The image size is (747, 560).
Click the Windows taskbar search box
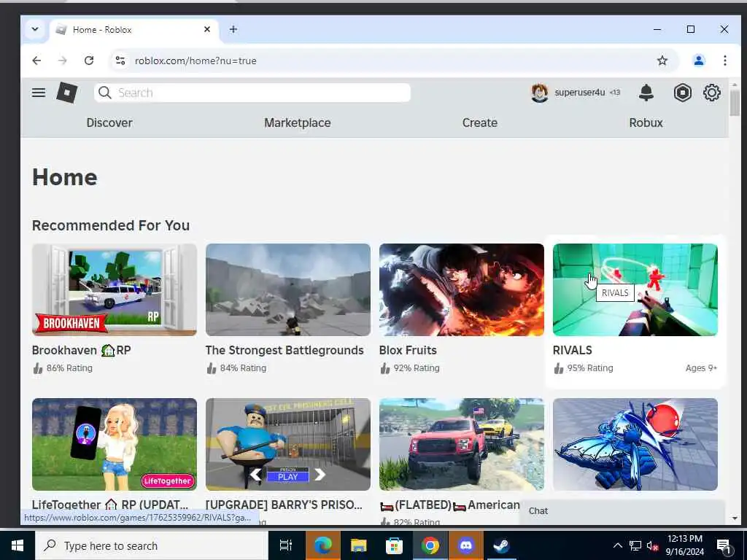click(152, 545)
